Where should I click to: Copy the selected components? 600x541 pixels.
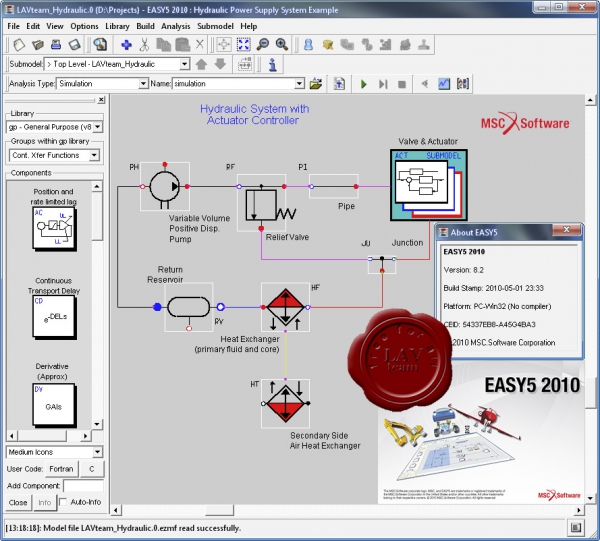(163, 45)
